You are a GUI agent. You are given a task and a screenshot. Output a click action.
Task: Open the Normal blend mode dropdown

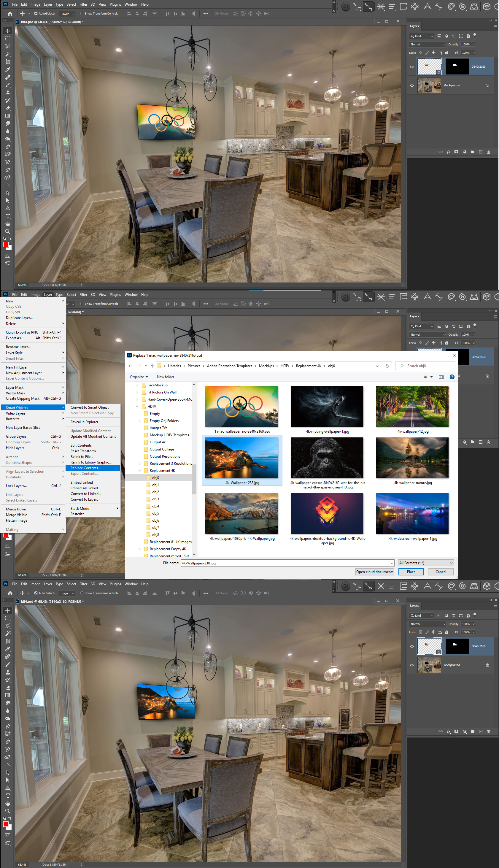427,44
